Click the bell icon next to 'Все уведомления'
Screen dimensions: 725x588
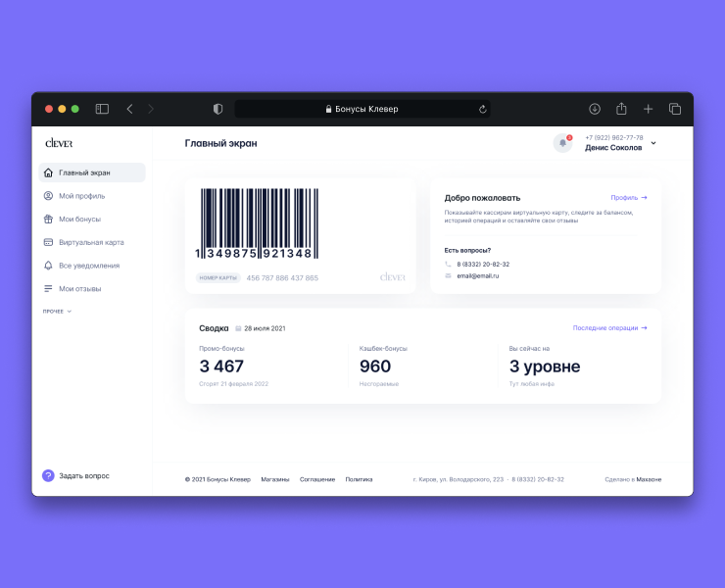[x=48, y=265]
